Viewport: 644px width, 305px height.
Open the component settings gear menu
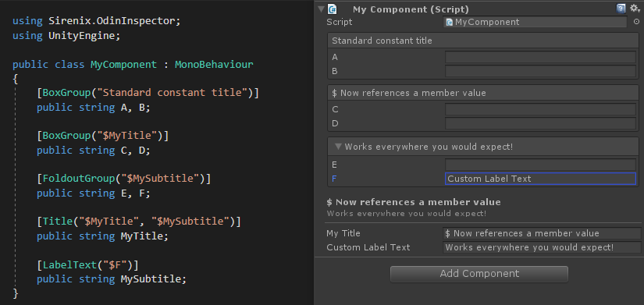(635, 9)
